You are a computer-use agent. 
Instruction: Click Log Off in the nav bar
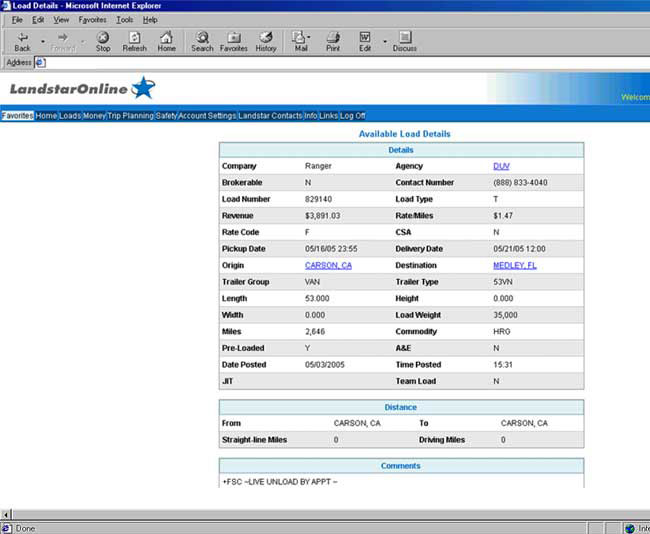[353, 116]
